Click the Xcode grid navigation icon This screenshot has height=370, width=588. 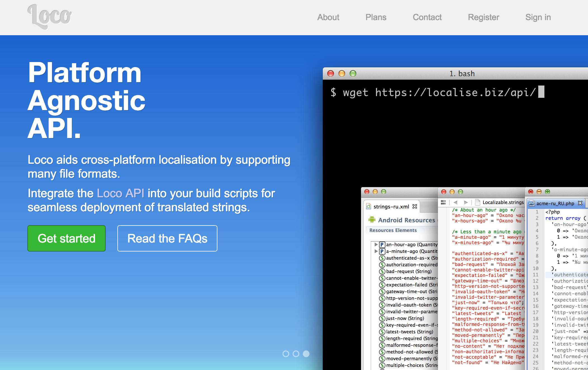(x=443, y=202)
